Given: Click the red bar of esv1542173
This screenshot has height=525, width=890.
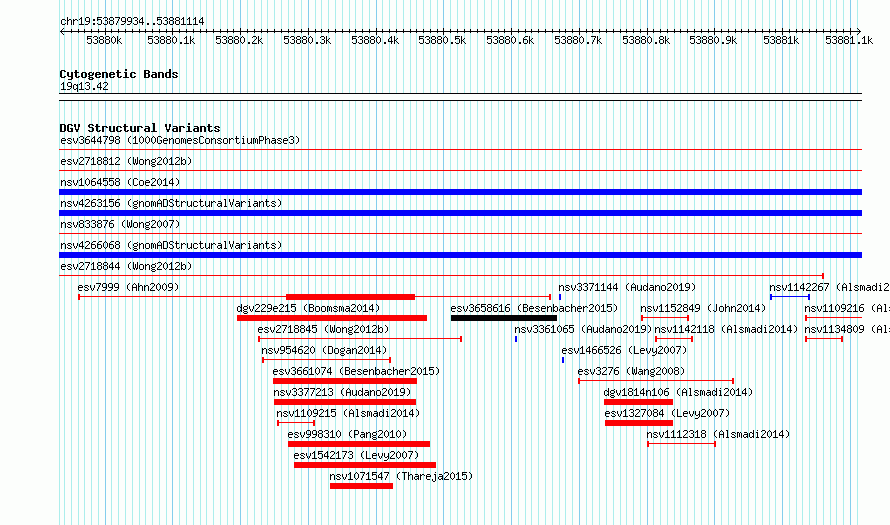Looking at the screenshot, I should tap(365, 465).
